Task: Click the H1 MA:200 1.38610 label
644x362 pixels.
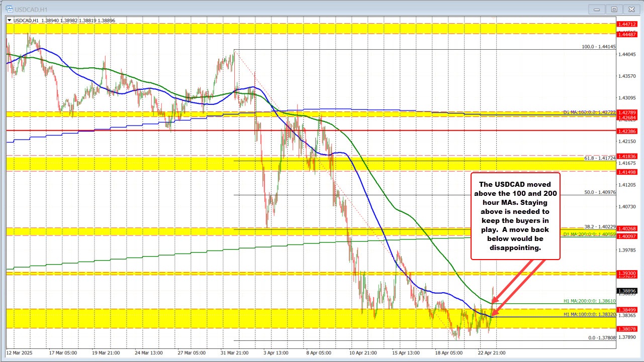Action: point(589,302)
